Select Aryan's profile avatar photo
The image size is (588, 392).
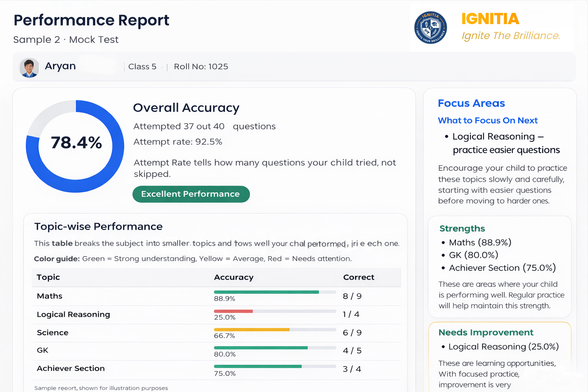(x=29, y=67)
